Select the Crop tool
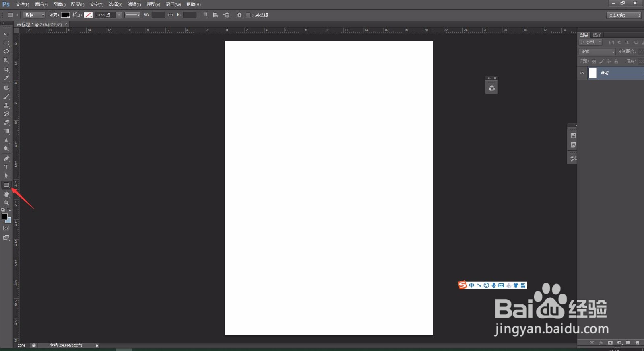The width and height of the screenshot is (644, 351). (6, 70)
